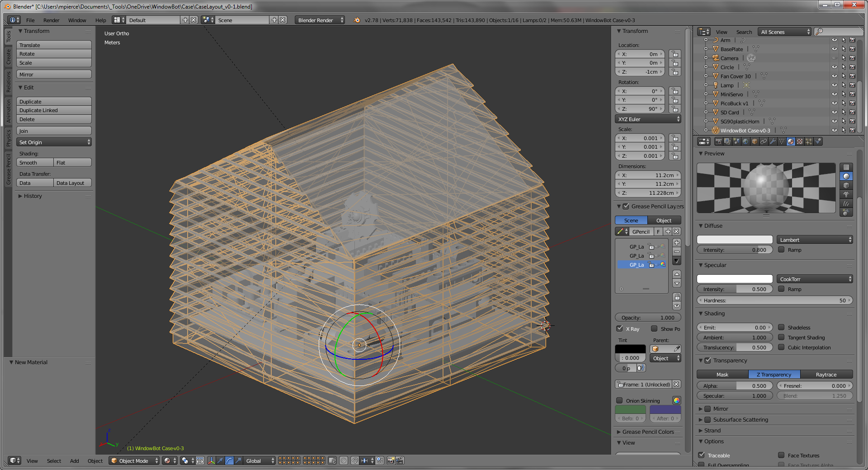Screen dimensions: 868x470
Task: Click the Translate button
Action: point(54,45)
